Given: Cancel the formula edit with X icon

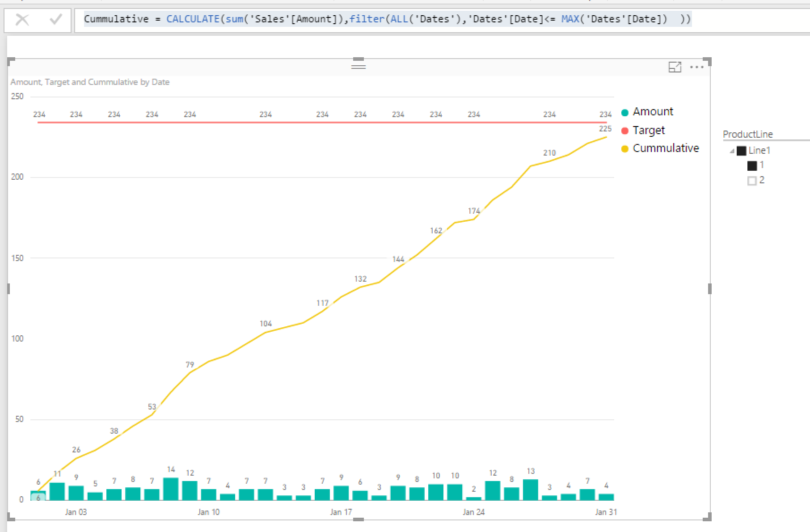Looking at the screenshot, I should [22, 20].
